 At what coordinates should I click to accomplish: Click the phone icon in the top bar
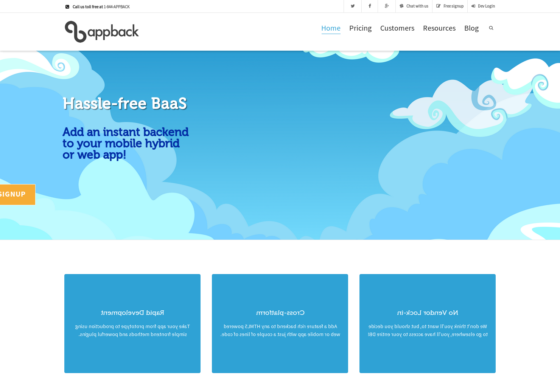point(67,6)
